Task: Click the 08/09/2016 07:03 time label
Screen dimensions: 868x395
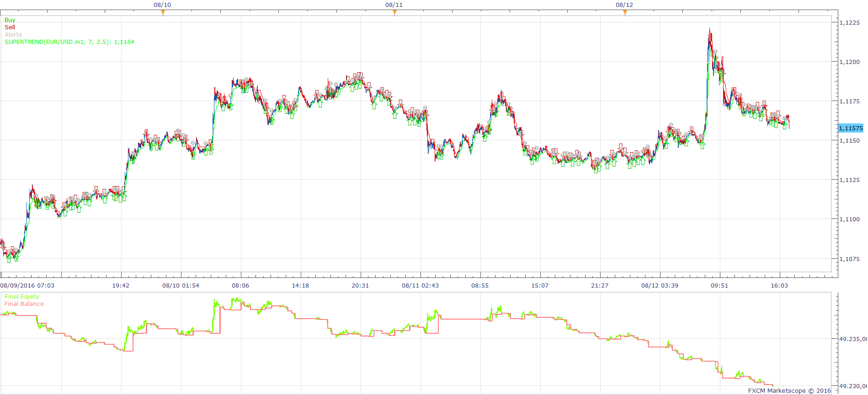Action: (x=27, y=285)
